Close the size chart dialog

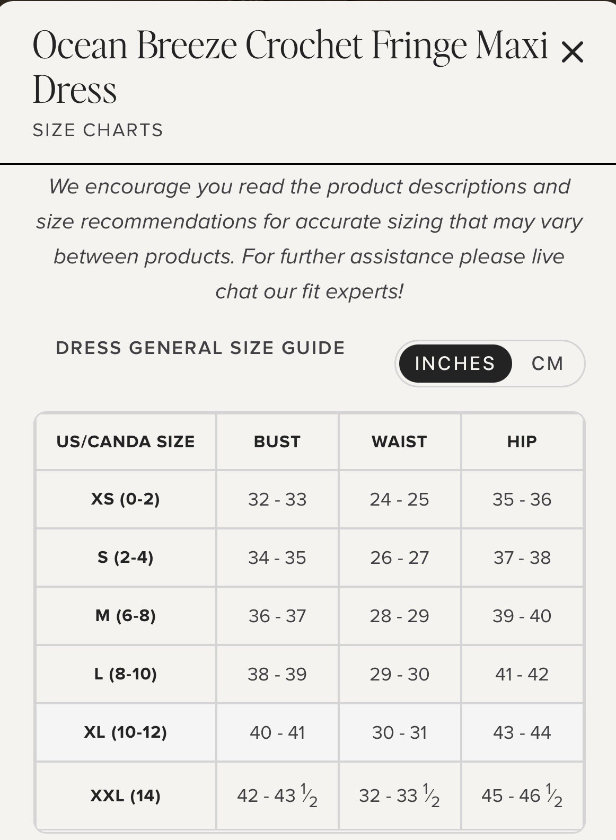coord(572,52)
